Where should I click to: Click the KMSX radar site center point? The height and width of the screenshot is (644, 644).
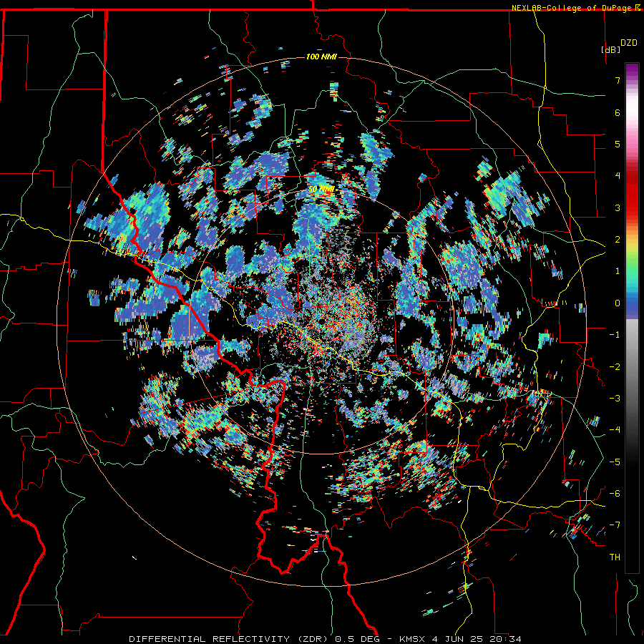pos(321,321)
